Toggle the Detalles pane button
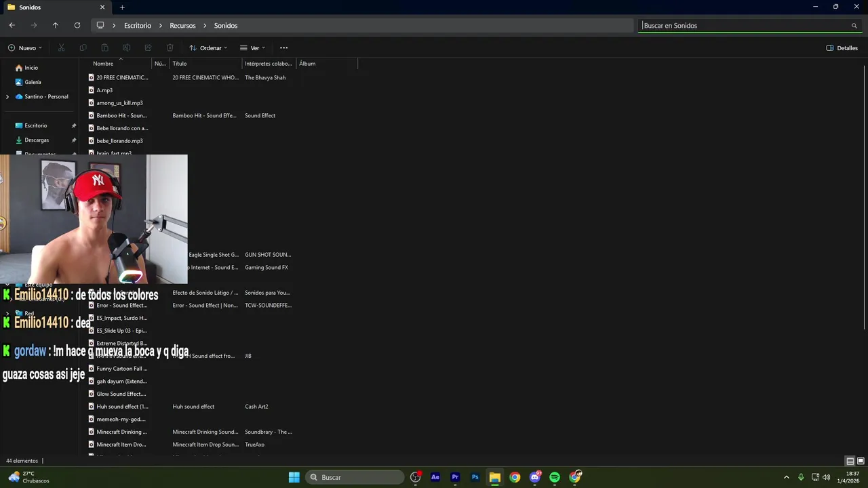Image resolution: width=868 pixels, height=488 pixels. 842,48
